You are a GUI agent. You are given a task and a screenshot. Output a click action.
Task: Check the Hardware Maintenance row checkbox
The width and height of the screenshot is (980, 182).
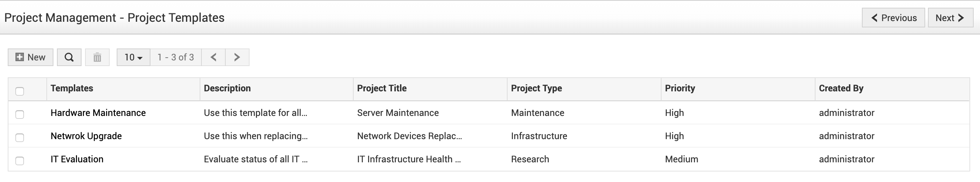(20, 115)
